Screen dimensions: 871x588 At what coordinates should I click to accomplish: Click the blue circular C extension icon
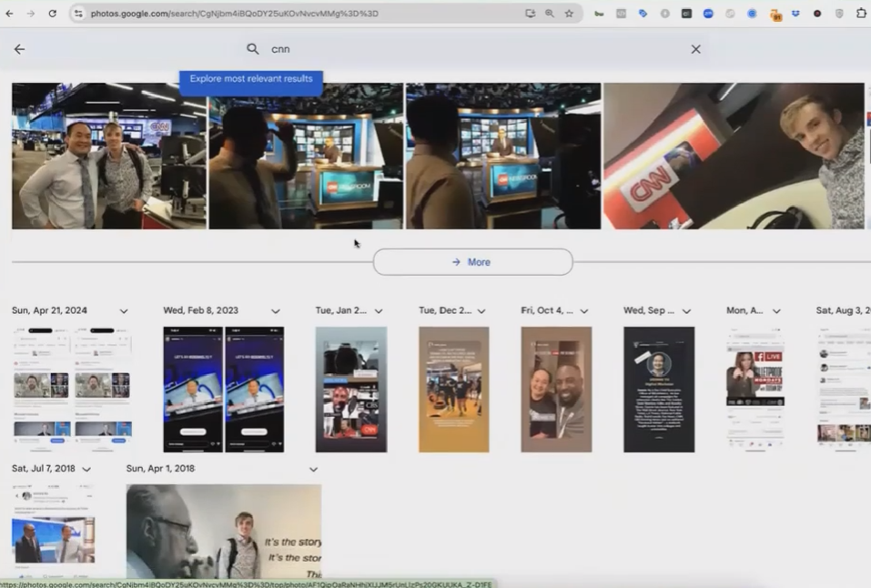(752, 14)
